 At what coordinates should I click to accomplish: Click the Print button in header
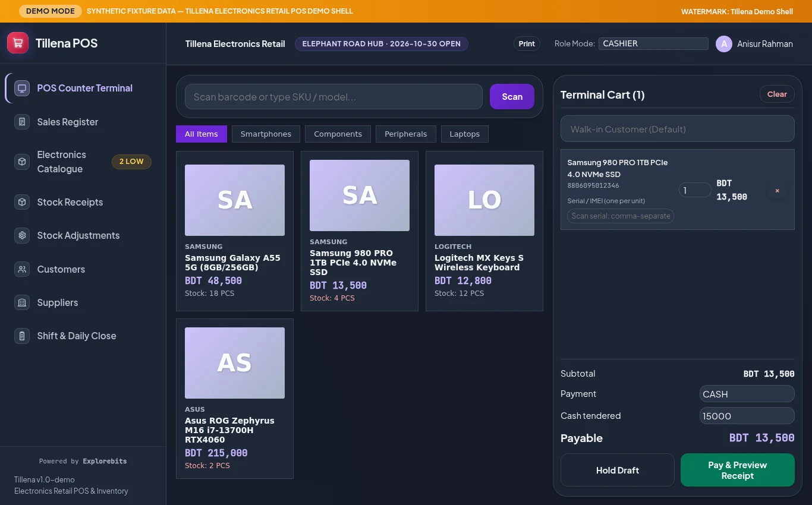pyautogui.click(x=527, y=43)
